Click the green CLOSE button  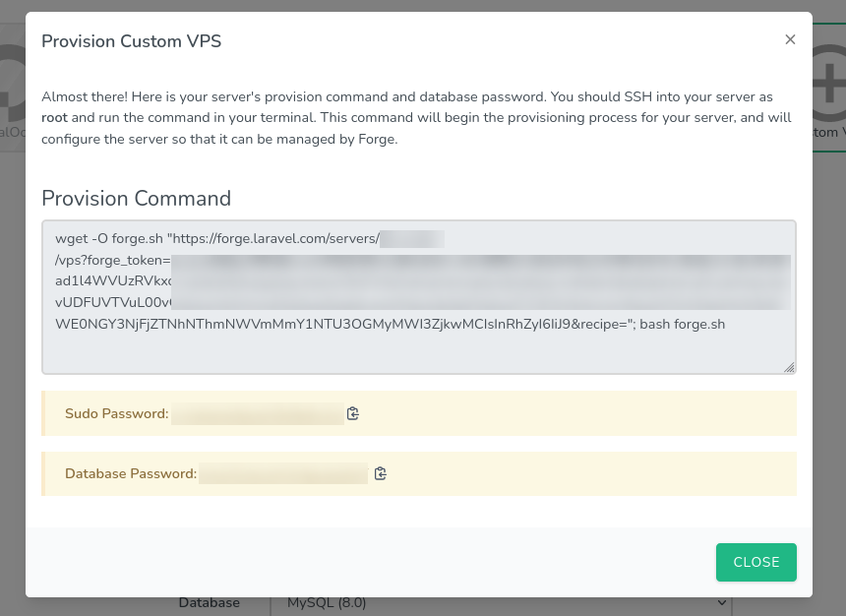coord(755,562)
